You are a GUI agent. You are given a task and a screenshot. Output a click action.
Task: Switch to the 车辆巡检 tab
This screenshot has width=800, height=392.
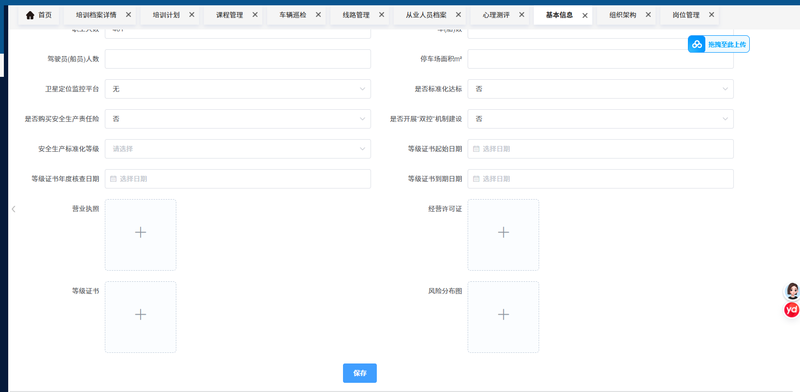click(293, 15)
